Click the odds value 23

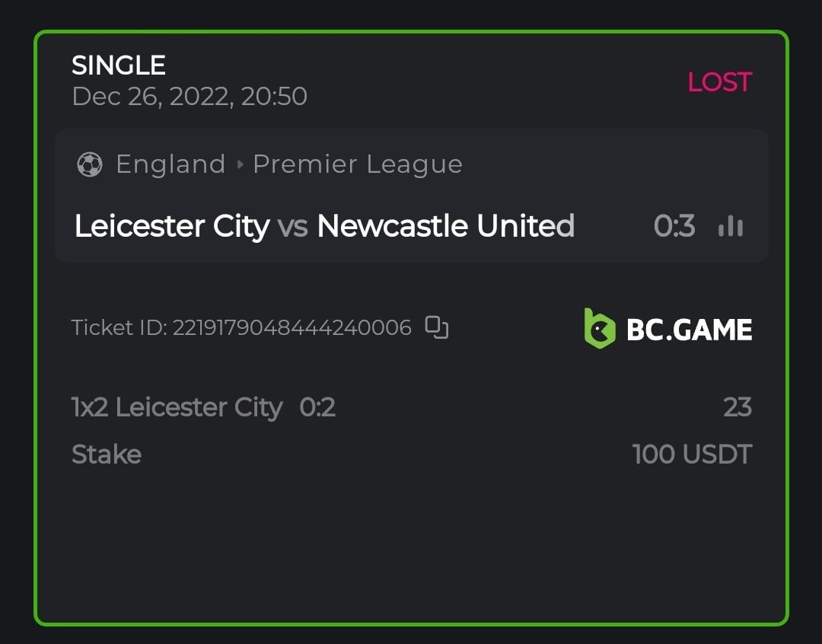737,407
